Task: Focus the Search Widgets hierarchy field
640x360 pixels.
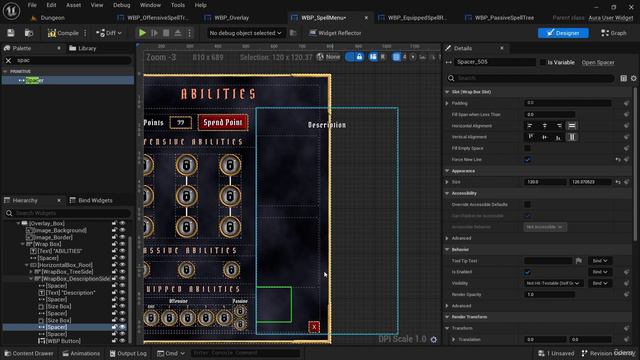Action: (x=68, y=213)
